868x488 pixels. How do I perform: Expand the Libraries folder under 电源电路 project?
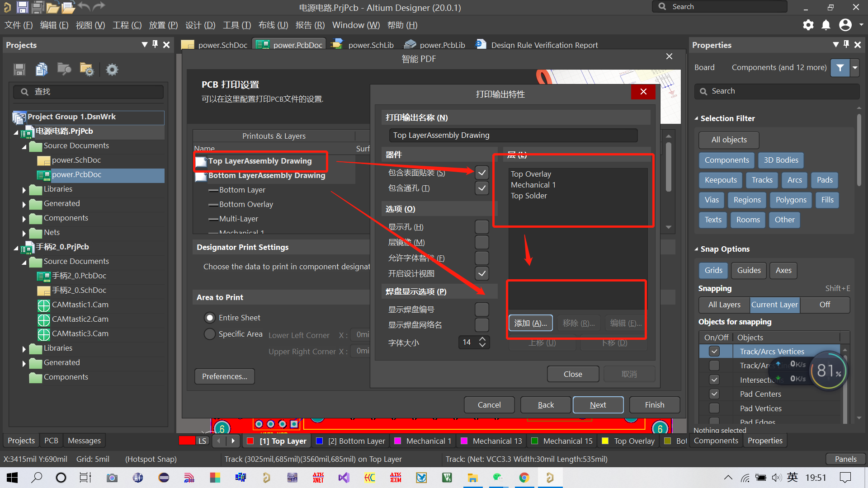click(x=24, y=190)
